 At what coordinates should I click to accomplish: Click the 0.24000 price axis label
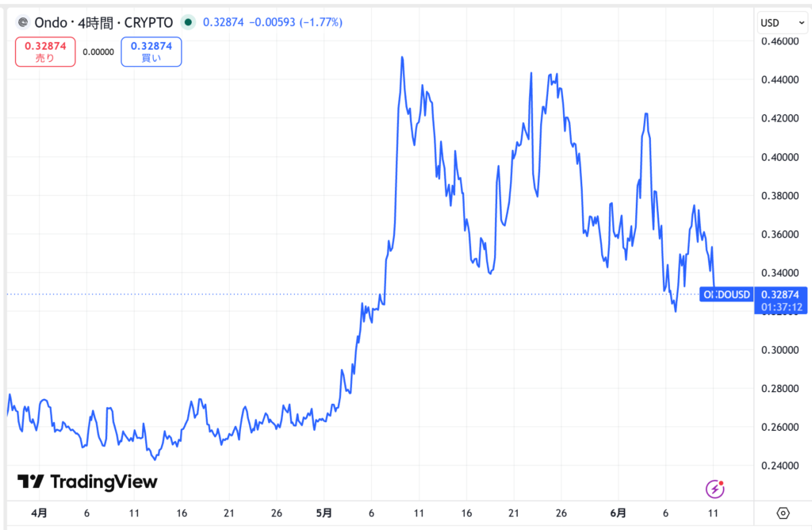click(x=780, y=466)
